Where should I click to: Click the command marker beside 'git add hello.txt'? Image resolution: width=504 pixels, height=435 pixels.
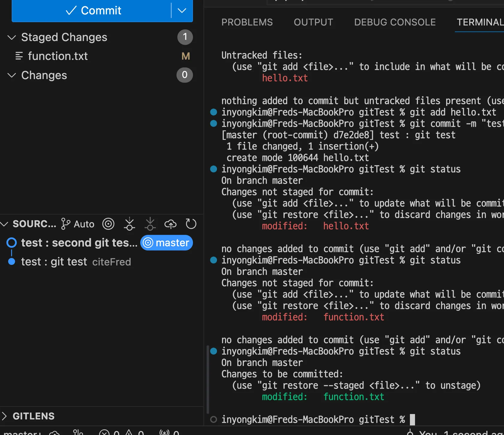pyautogui.click(x=214, y=112)
